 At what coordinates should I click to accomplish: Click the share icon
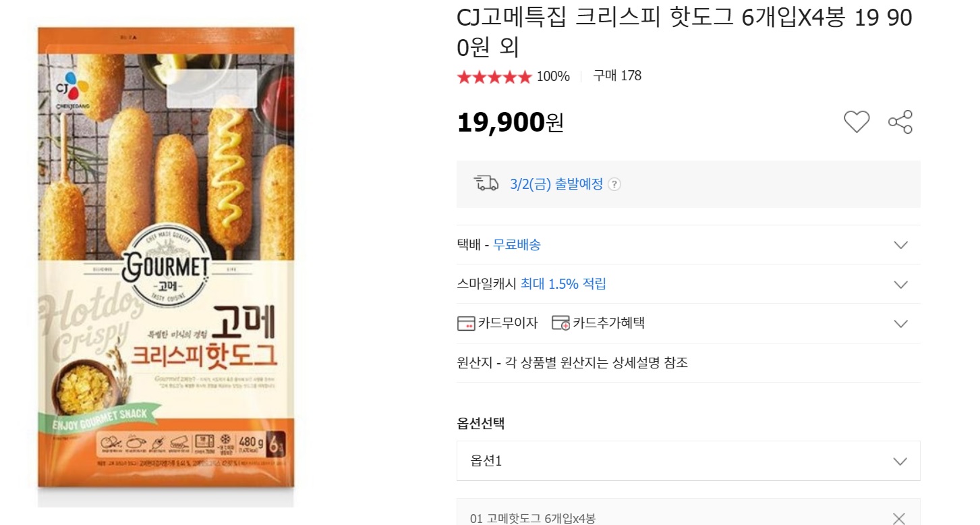coord(900,122)
